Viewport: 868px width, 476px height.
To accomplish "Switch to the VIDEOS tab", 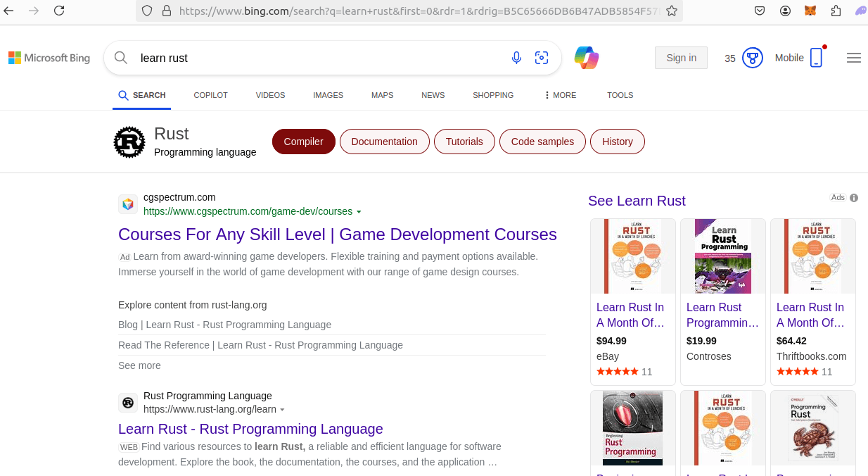I will pyautogui.click(x=270, y=95).
